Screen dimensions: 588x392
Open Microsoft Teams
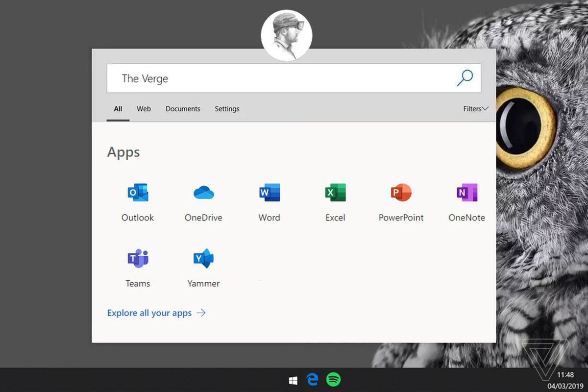pyautogui.click(x=138, y=267)
